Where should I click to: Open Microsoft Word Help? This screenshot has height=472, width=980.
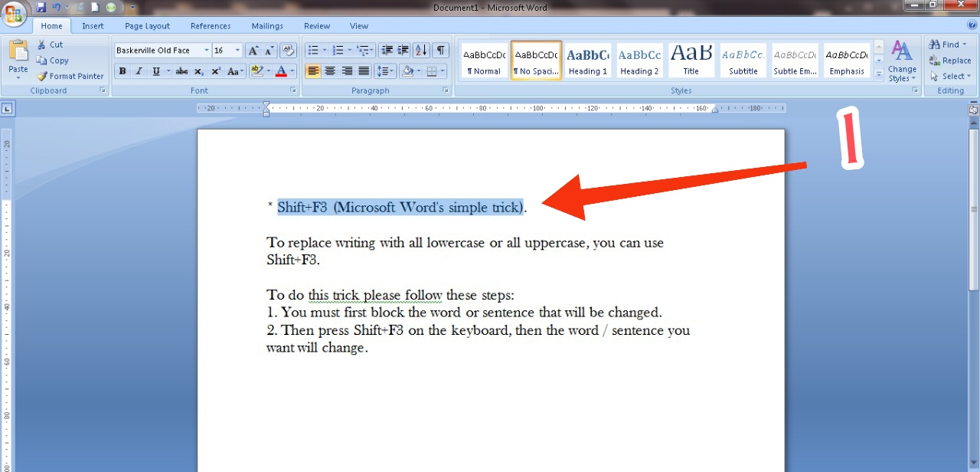[972, 26]
